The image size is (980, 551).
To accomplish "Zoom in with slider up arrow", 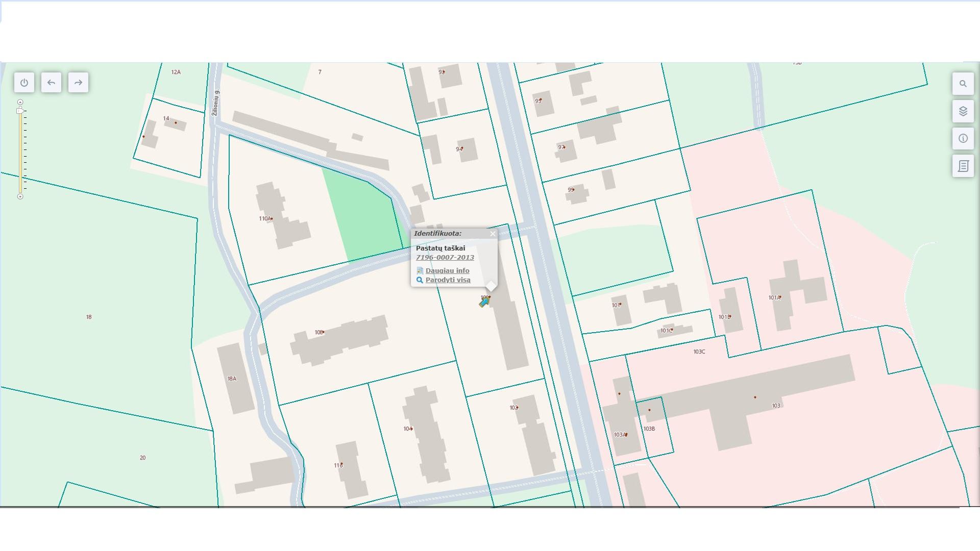I will click(20, 102).
